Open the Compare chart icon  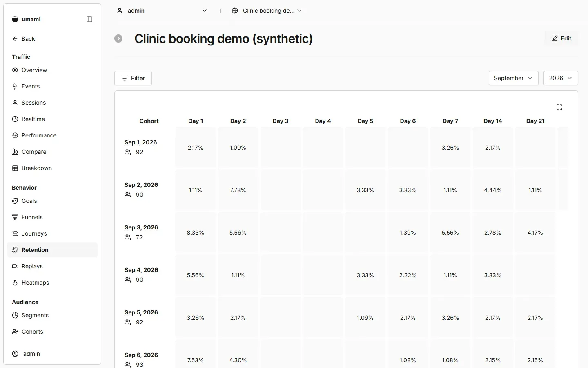(15, 152)
